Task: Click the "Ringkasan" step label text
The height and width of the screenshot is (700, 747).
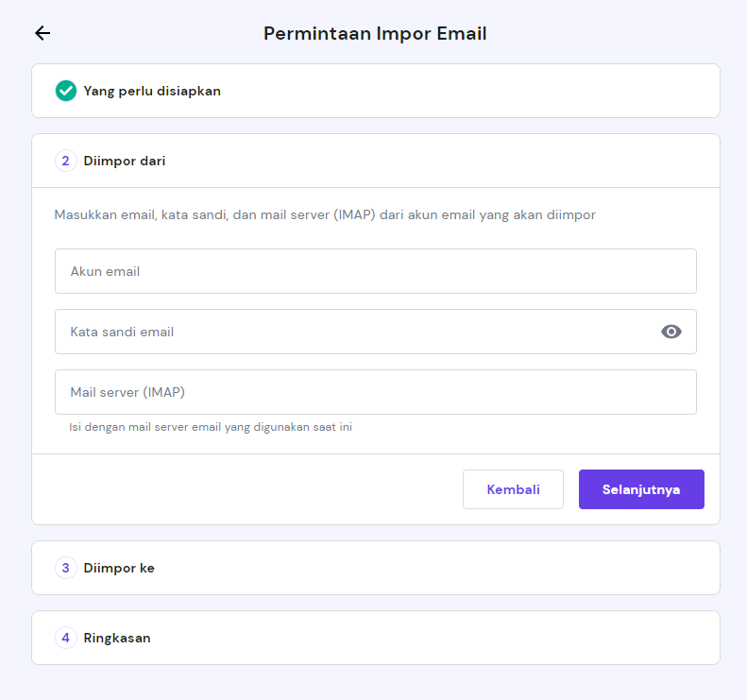Action: click(x=117, y=638)
